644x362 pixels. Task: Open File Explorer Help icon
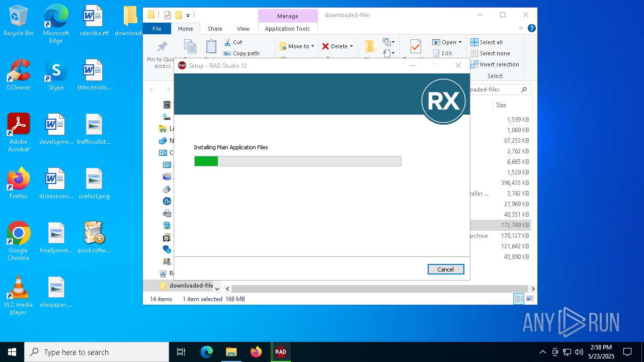click(x=531, y=29)
